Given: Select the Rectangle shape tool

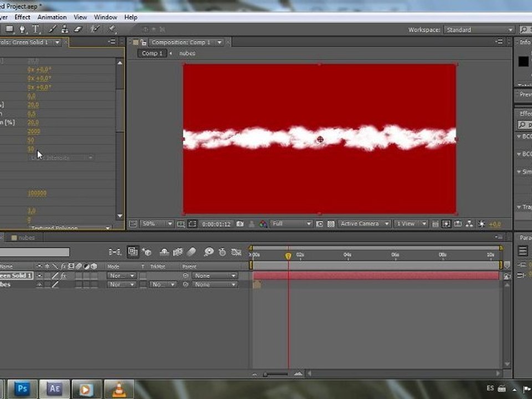Looking at the screenshot, I should coord(9,29).
